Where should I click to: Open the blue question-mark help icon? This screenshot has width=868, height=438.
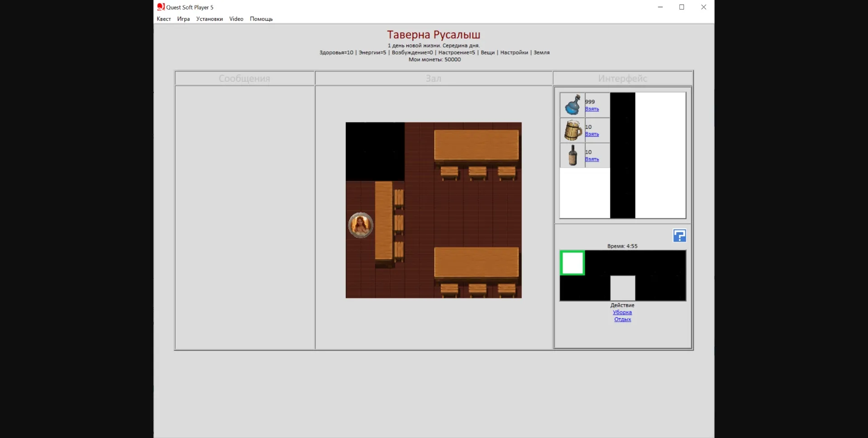pos(680,235)
